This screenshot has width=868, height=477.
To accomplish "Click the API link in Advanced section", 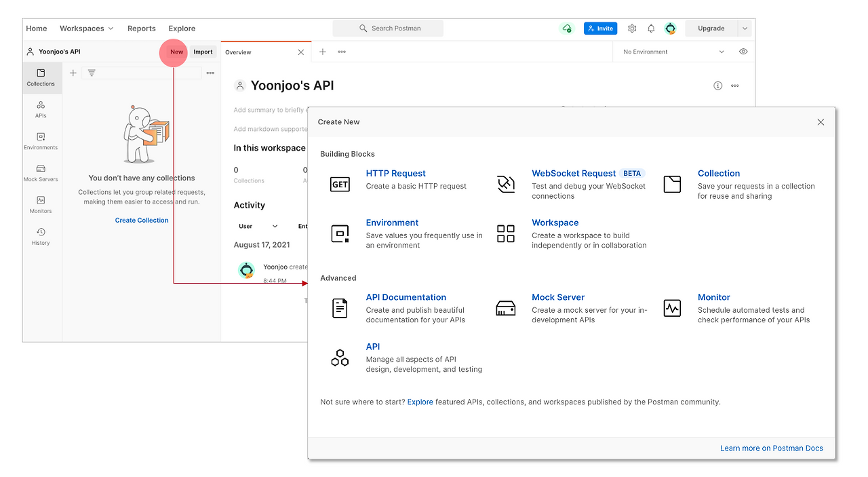I will 373,347.
